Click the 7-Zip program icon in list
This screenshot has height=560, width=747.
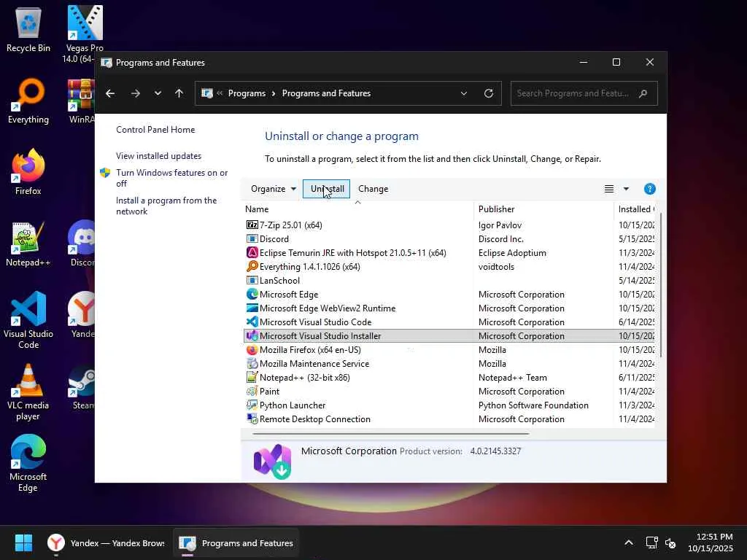click(x=252, y=225)
